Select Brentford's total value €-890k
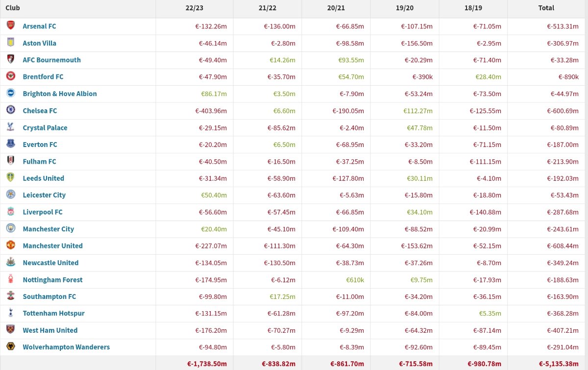 pyautogui.click(x=568, y=77)
